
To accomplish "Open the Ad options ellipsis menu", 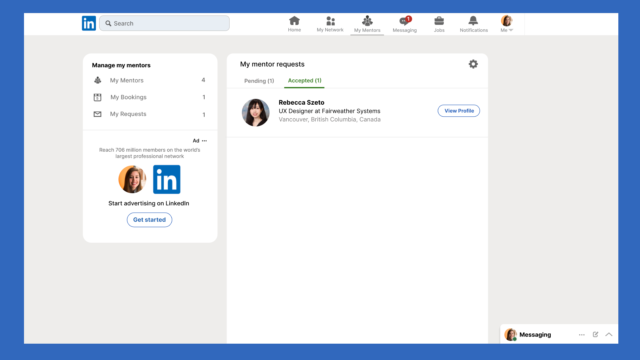I will pos(204,141).
